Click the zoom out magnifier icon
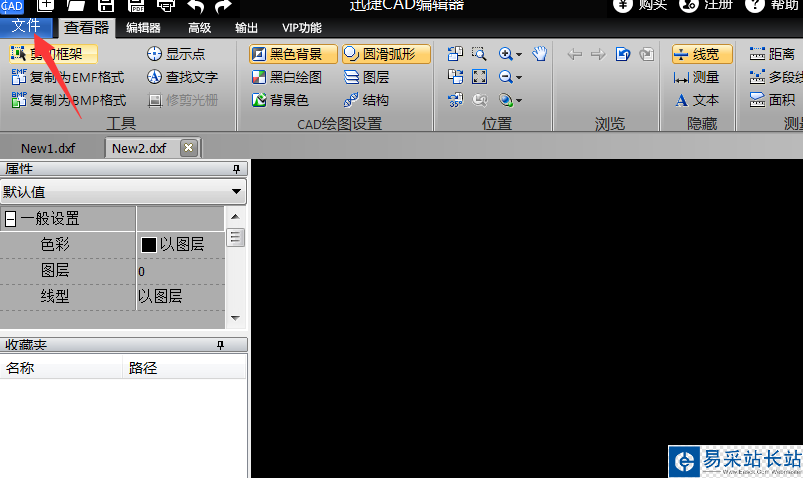 click(x=505, y=77)
